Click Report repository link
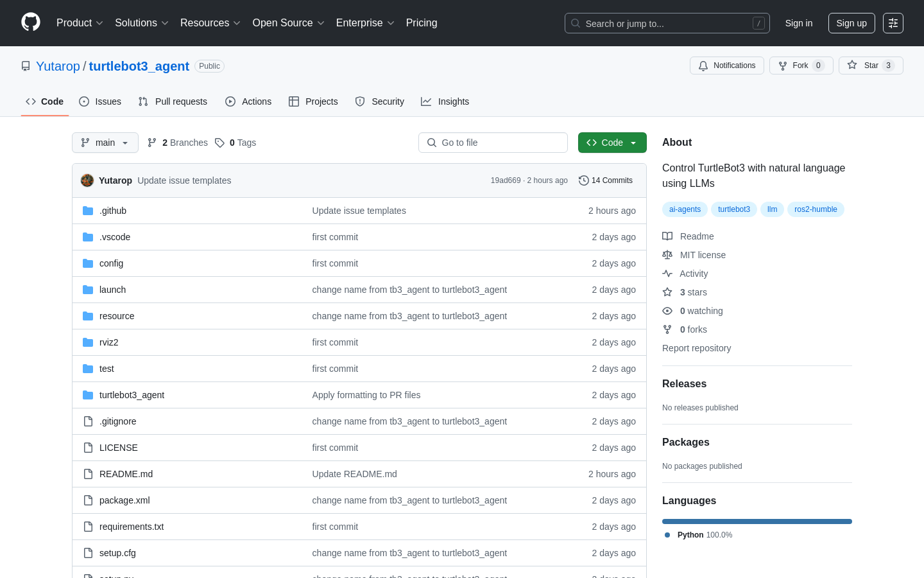924x578 pixels. [696, 348]
